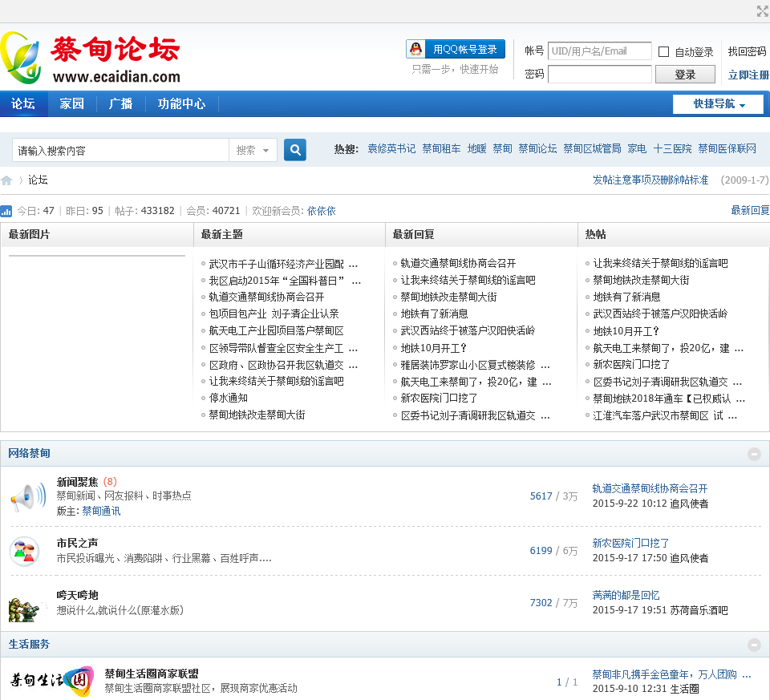Open the 家园 navigation tab
This screenshot has height=700, width=770.
tap(71, 103)
